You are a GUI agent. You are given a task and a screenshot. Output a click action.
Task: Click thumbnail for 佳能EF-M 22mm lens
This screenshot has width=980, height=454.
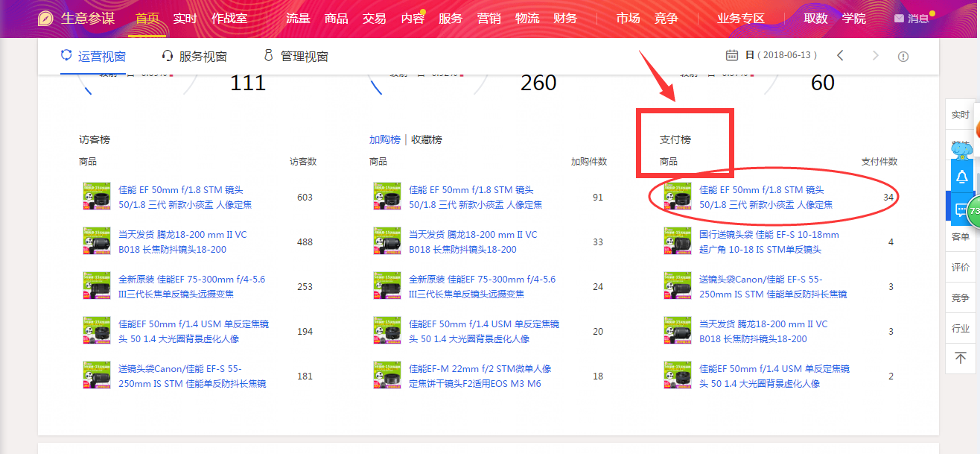tap(386, 376)
